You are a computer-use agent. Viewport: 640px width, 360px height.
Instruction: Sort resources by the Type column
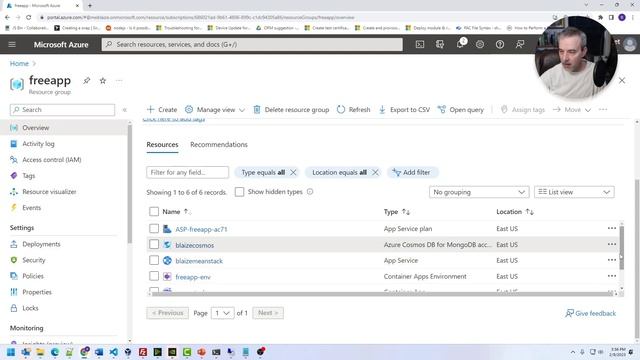tap(397, 211)
